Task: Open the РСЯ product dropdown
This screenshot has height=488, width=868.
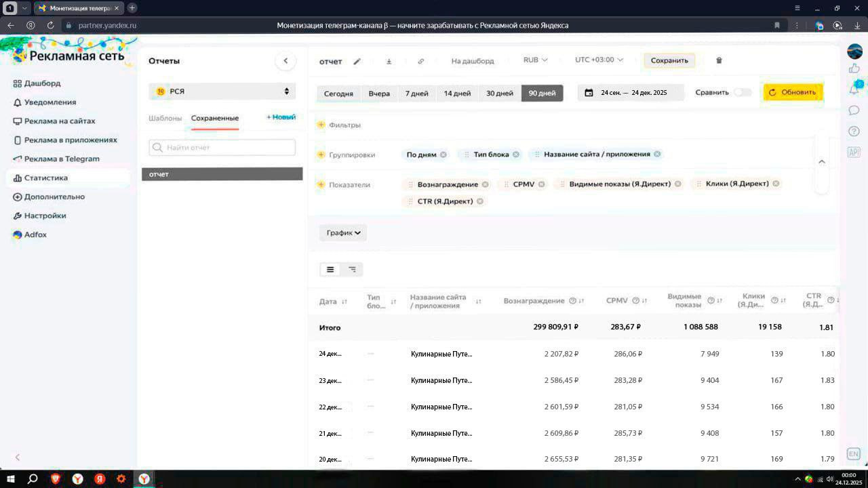Action: click(222, 91)
